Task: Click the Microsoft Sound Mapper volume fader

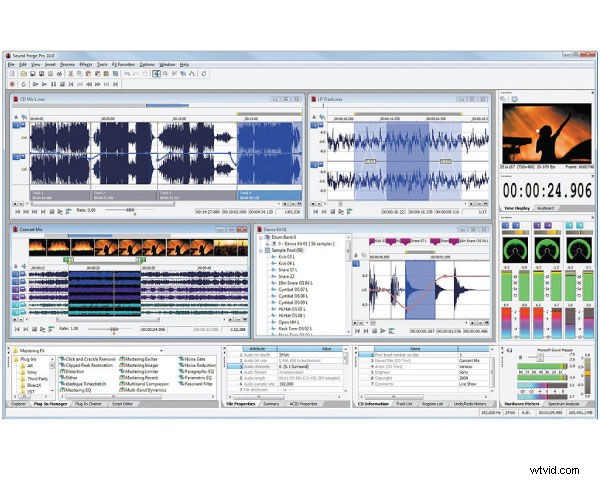Action: coord(540,357)
